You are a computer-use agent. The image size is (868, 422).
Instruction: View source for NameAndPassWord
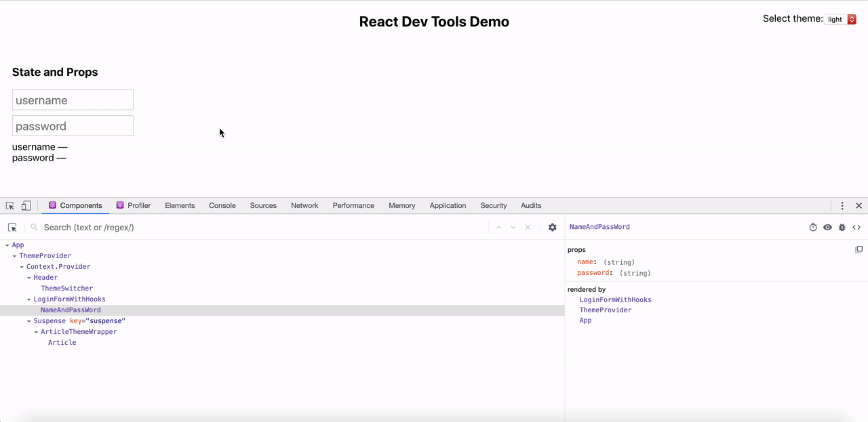(856, 228)
